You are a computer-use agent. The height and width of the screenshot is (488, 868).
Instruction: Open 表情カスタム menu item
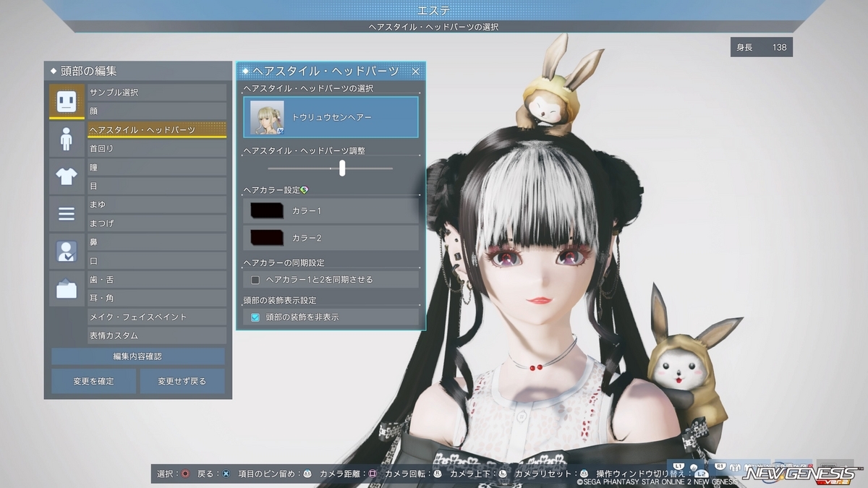click(x=157, y=335)
